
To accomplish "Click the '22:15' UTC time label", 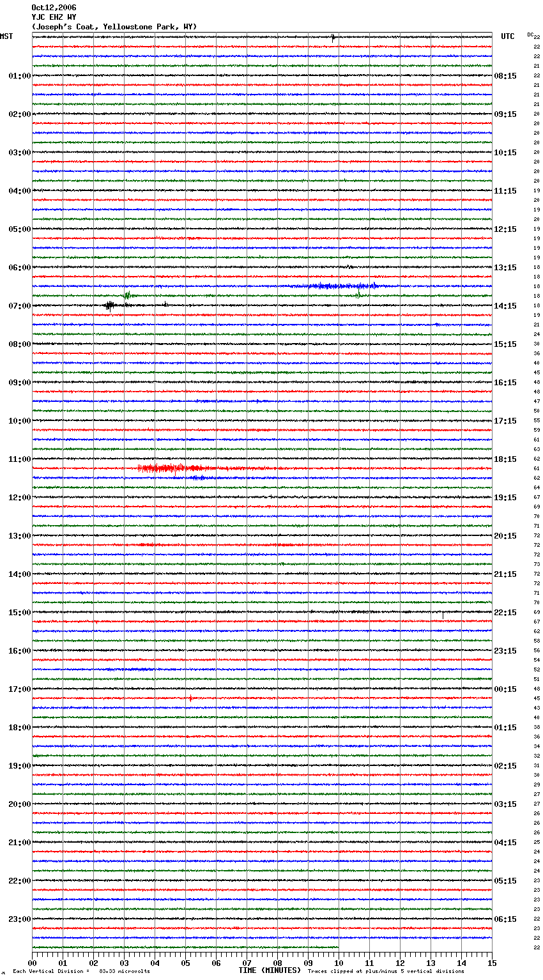I will pos(505,613).
